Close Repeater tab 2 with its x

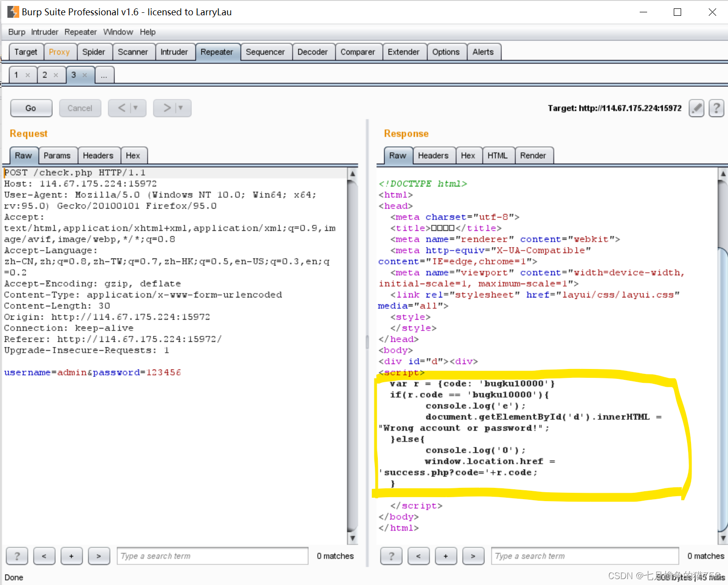point(56,75)
